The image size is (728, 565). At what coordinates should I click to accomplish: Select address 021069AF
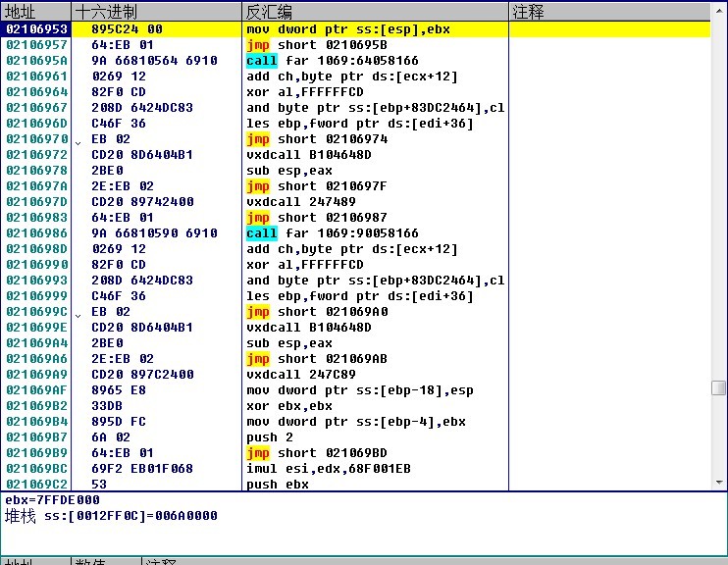(36, 390)
